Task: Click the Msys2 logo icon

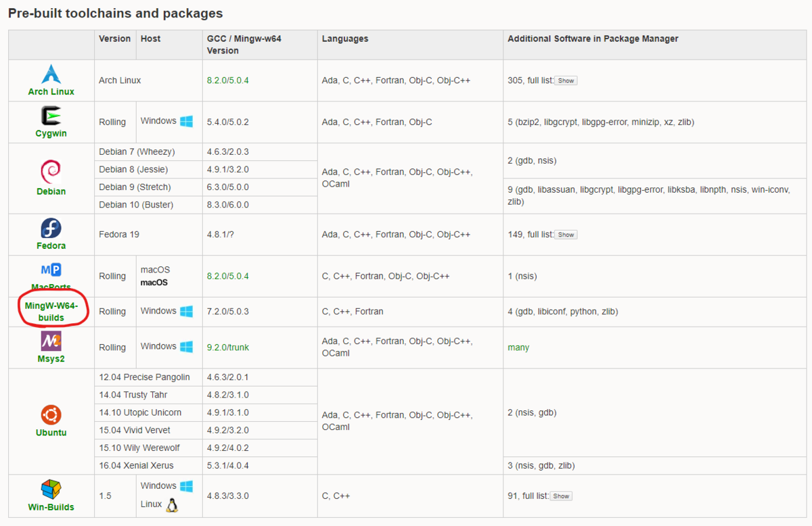Action: pyautogui.click(x=51, y=341)
